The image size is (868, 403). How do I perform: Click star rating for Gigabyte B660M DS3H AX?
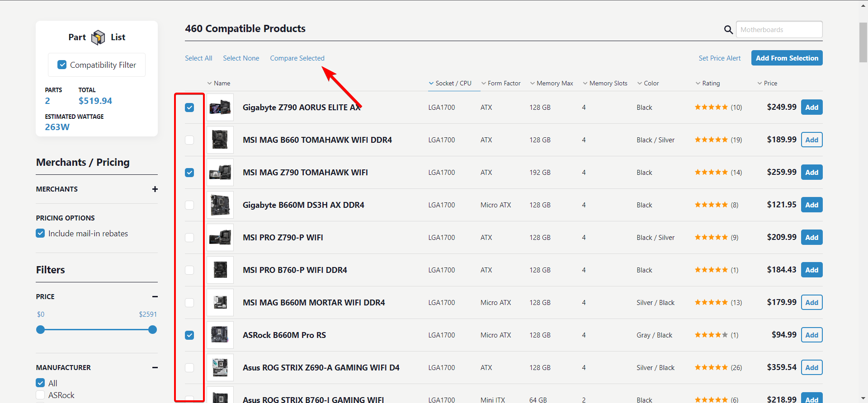(x=711, y=205)
